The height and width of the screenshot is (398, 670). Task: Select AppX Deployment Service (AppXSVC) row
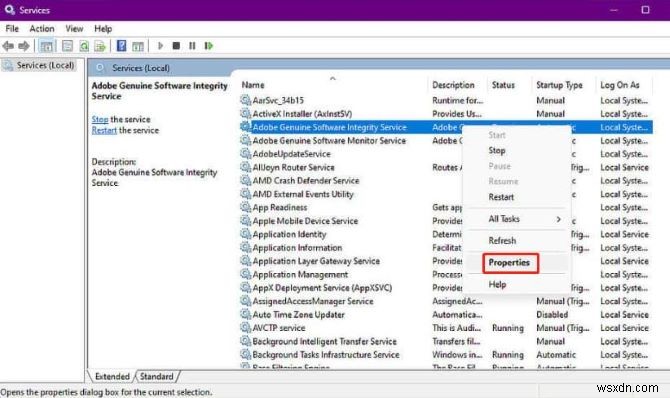click(322, 287)
